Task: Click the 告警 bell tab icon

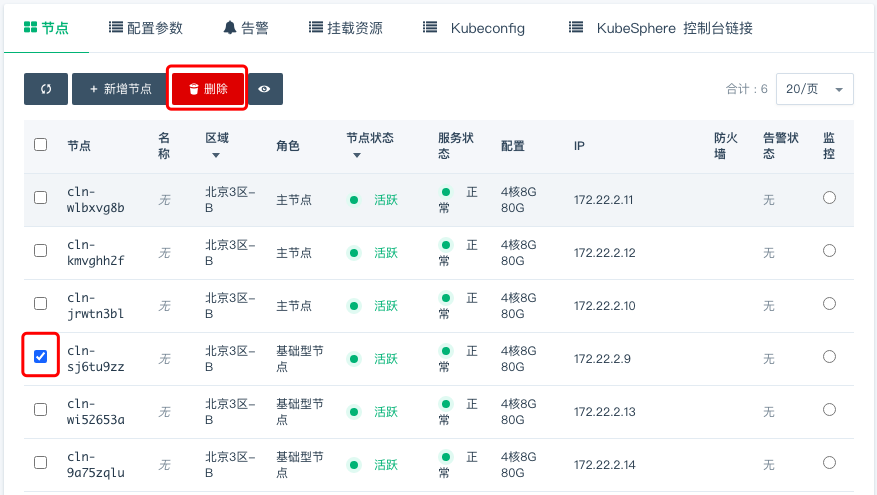Action: point(230,27)
